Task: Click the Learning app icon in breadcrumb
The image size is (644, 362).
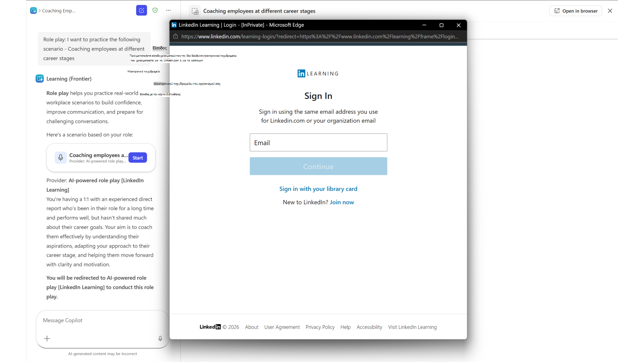Action: coord(34,11)
